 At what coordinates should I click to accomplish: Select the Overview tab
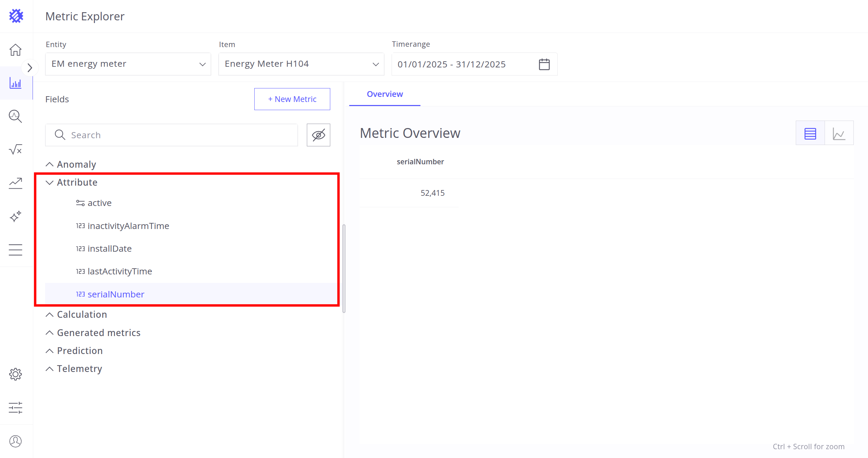384,94
